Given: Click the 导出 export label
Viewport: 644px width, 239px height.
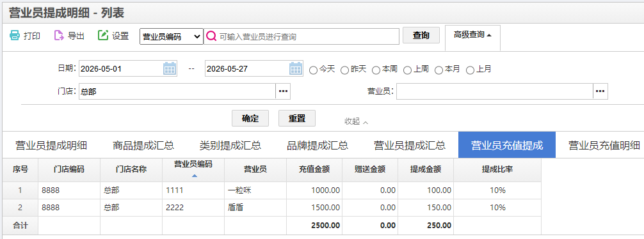Looking at the screenshot, I should [76, 36].
